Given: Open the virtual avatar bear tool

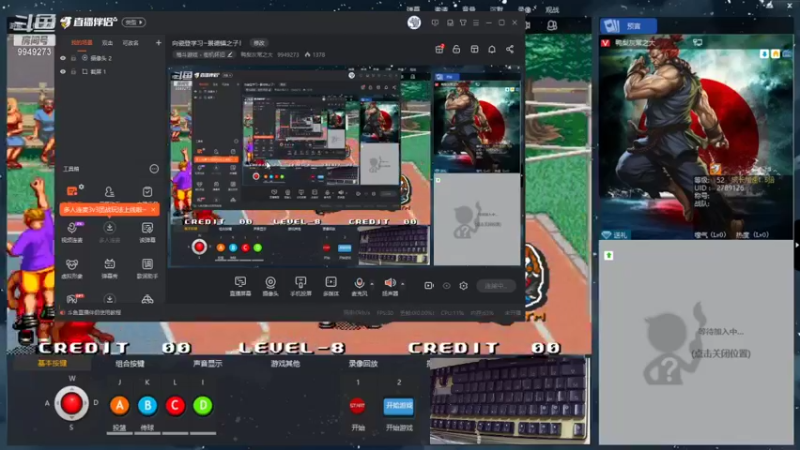Looking at the screenshot, I should (x=72, y=268).
